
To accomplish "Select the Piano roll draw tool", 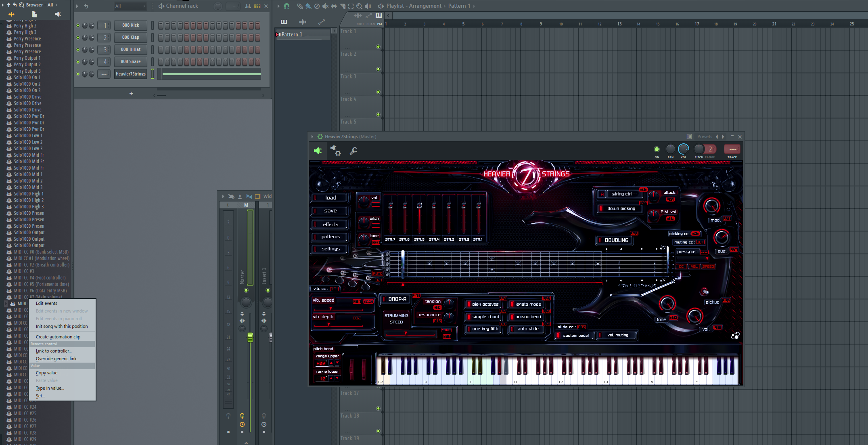I will point(299,6).
